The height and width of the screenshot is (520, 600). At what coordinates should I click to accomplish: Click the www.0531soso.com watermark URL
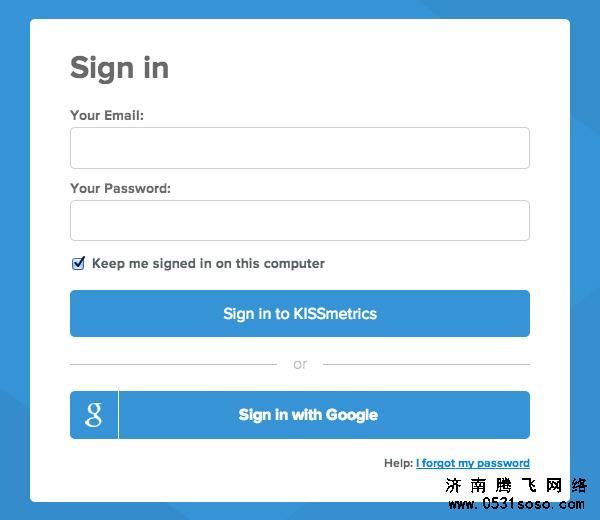click(517, 504)
